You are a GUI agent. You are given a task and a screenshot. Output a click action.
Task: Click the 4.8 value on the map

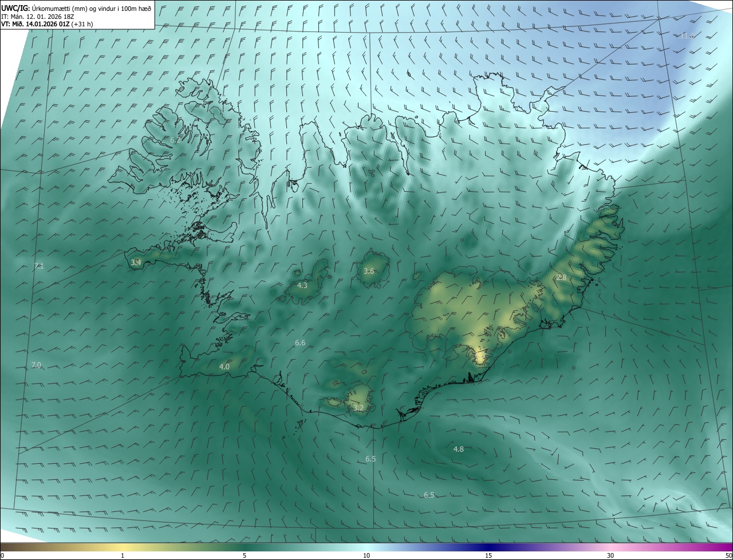pyautogui.click(x=459, y=449)
